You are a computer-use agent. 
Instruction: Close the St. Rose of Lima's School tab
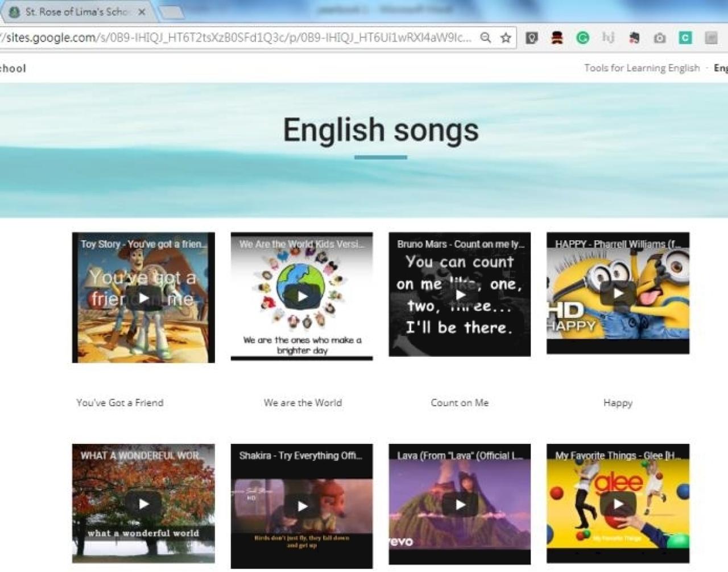click(x=142, y=11)
